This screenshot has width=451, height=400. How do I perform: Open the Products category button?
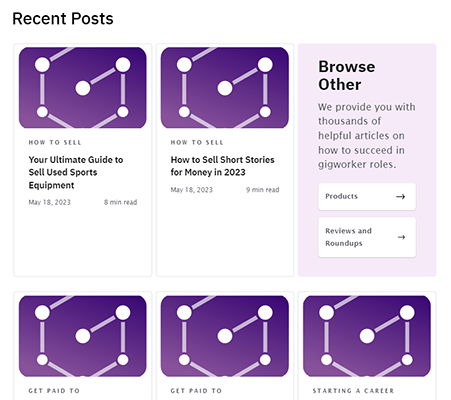coord(367,197)
